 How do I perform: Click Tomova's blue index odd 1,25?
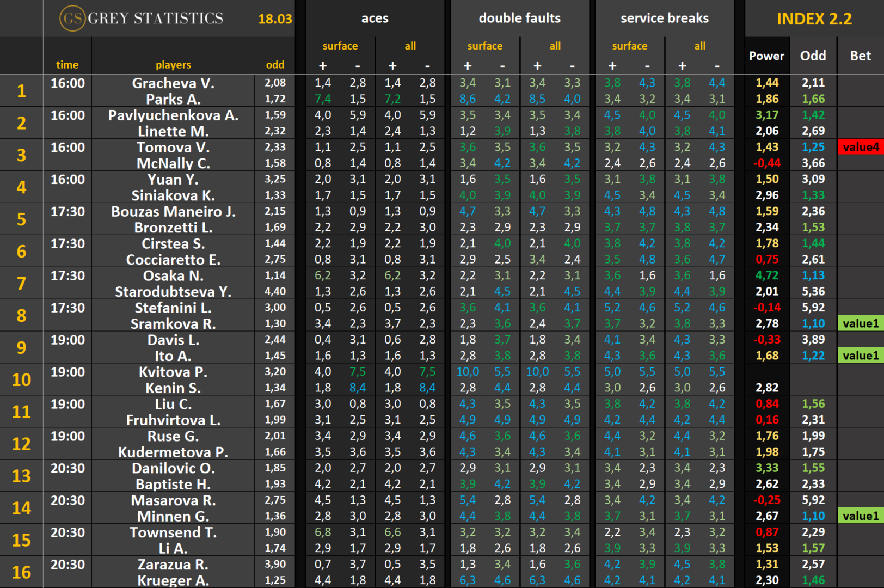pos(813,148)
